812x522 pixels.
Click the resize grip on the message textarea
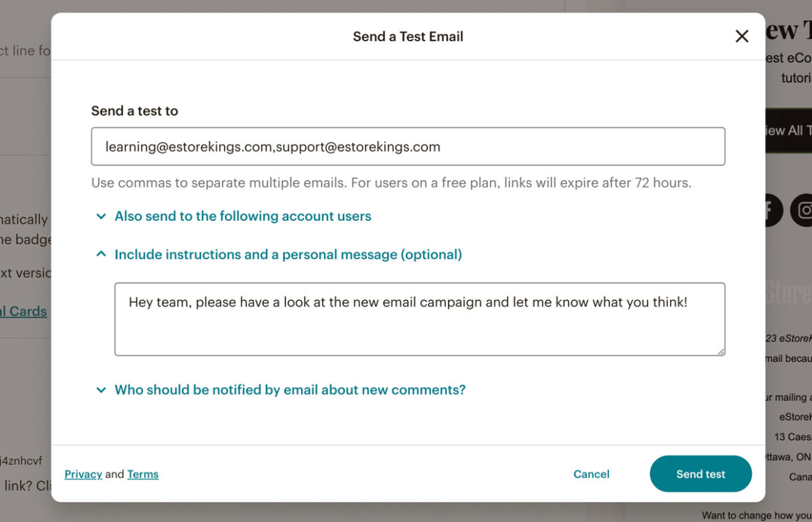pyautogui.click(x=722, y=352)
